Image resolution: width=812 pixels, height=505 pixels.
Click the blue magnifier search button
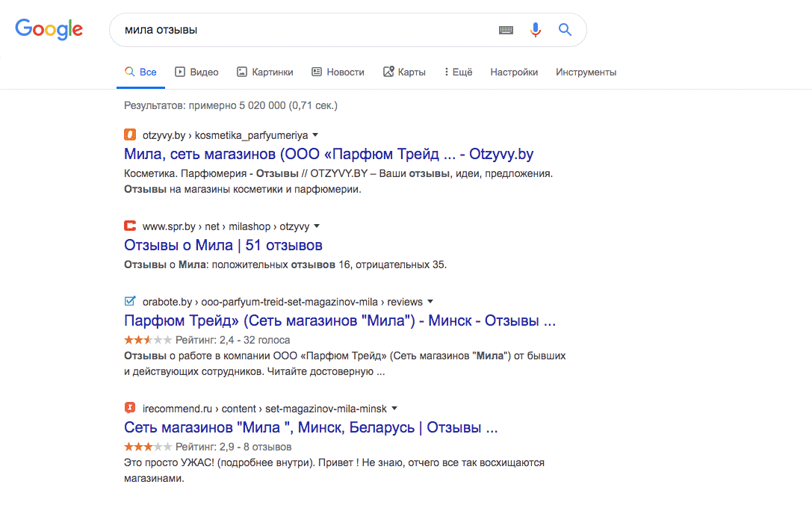point(565,30)
